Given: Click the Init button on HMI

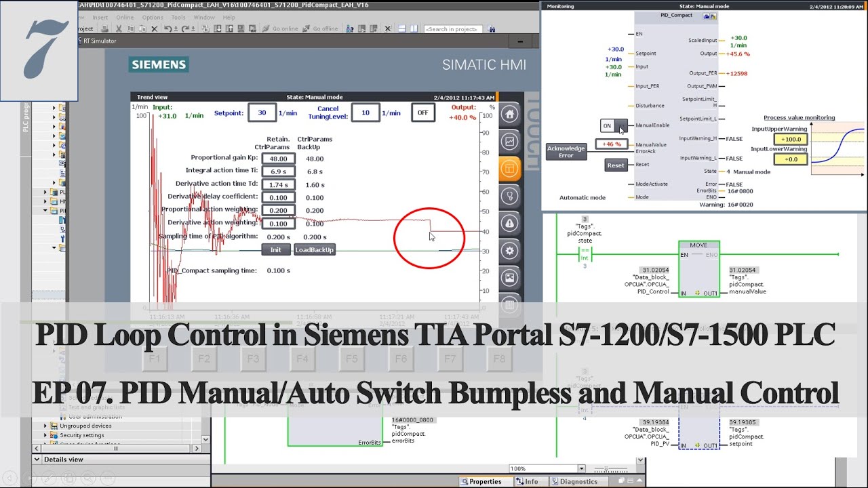Looking at the screenshot, I should (x=275, y=250).
